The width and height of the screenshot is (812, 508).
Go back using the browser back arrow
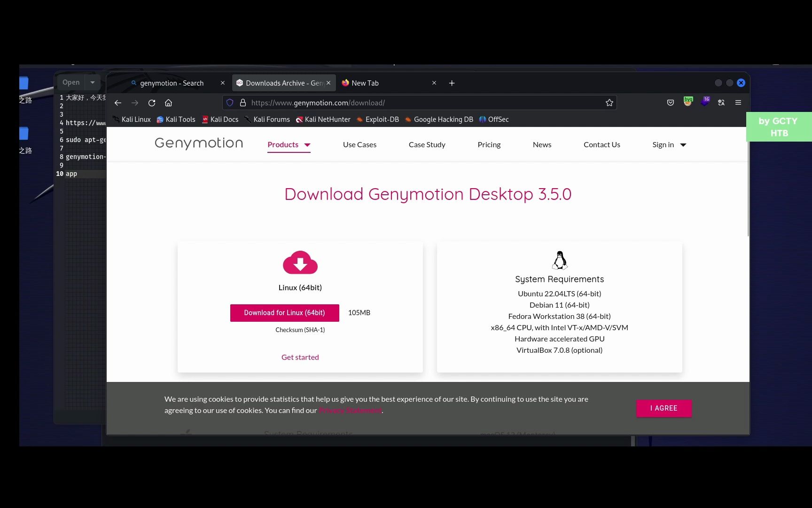(118, 103)
